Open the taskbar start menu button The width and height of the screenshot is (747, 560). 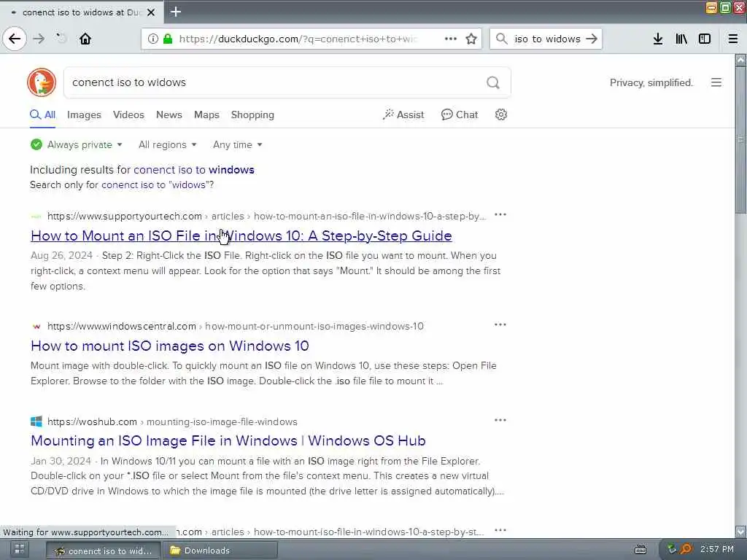tap(20, 549)
